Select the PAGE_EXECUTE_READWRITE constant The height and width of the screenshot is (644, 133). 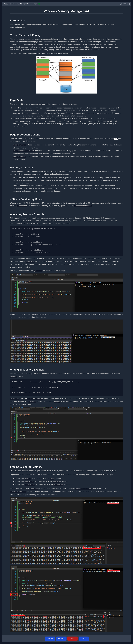tap(24, 151)
